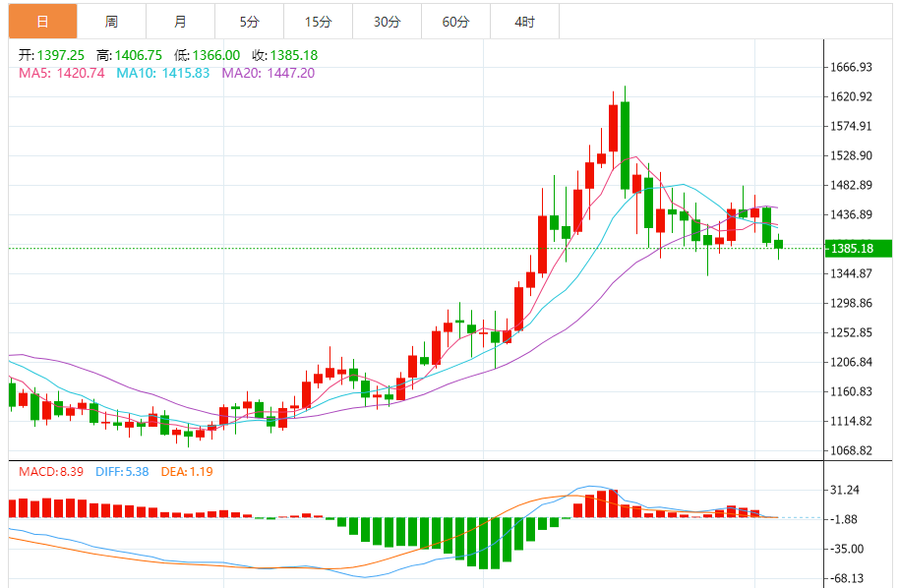Switch to the 4时 chart tab
This screenshot has width=899, height=588.
524,22
